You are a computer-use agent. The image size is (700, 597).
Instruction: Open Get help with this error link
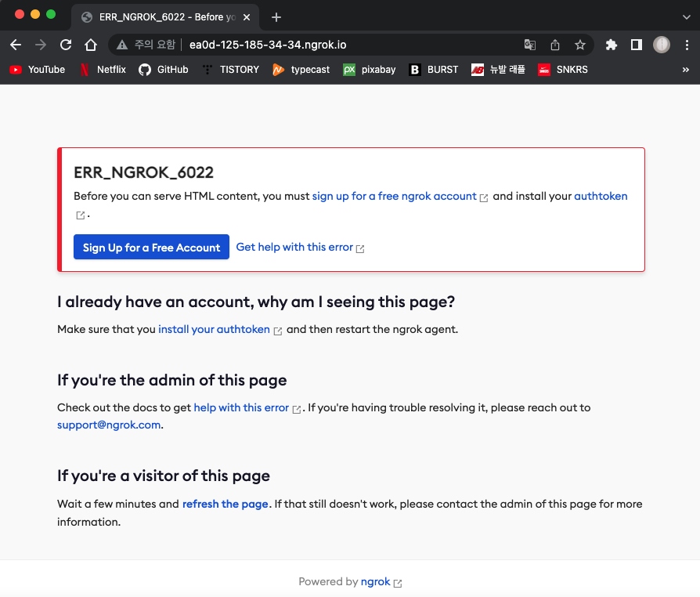[x=300, y=247]
